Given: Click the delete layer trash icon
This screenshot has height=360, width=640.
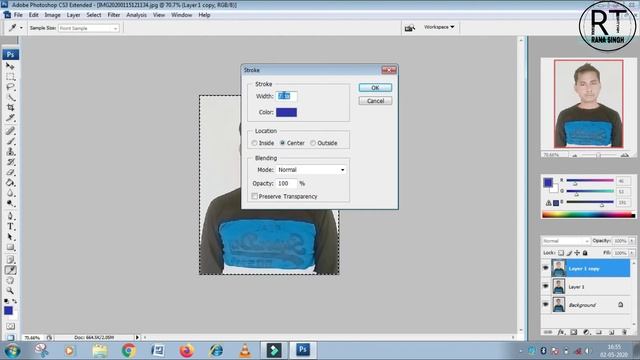Looking at the screenshot, I should (624, 332).
